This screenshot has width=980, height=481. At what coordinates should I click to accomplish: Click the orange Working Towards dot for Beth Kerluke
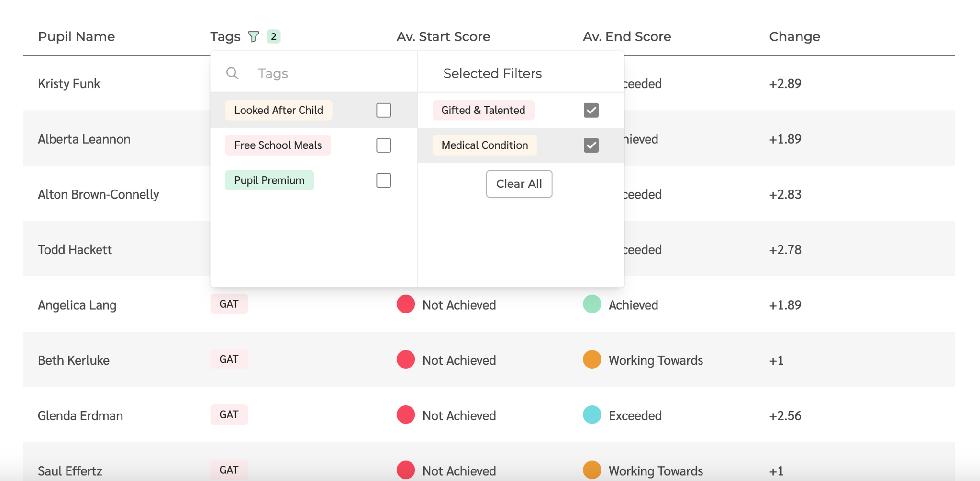[x=591, y=359]
